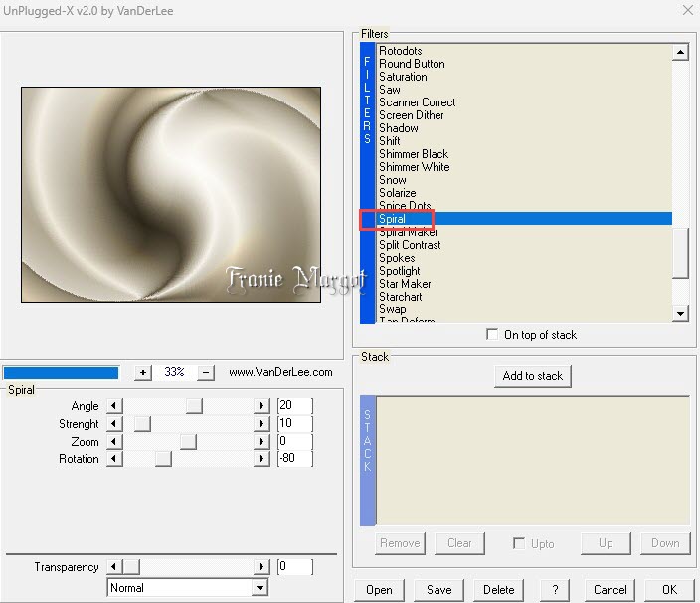This screenshot has width=700, height=603.
Task: Open help with the question mark button
Action: [555, 590]
